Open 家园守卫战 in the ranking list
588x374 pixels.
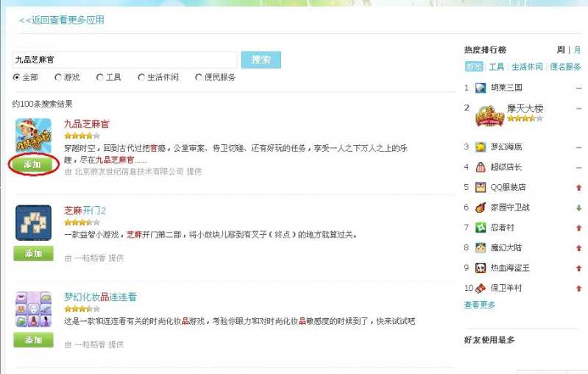[x=510, y=207]
